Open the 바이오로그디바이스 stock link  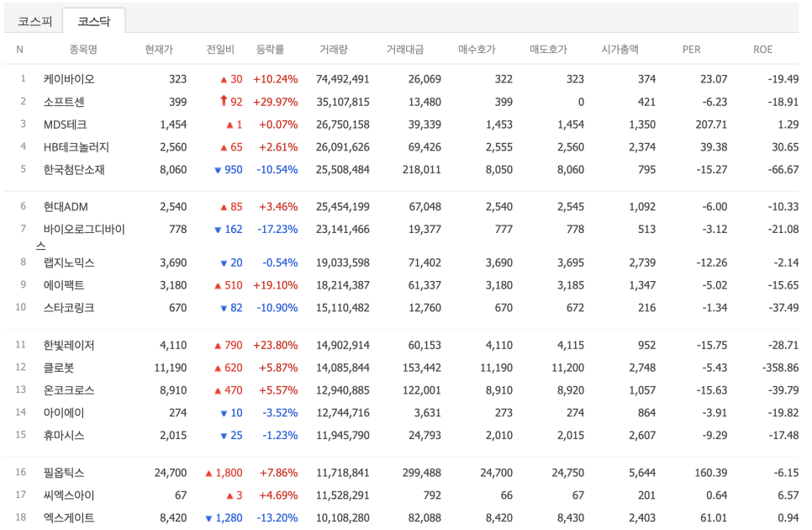tap(81, 236)
